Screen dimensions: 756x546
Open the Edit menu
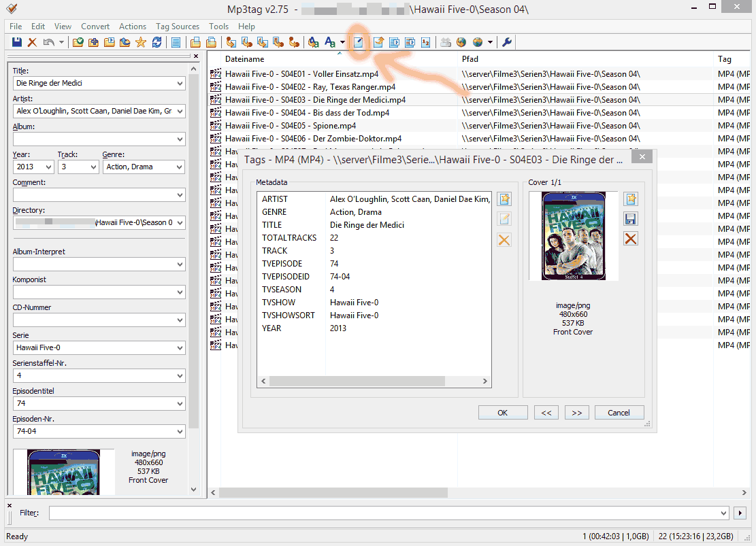pos(38,27)
